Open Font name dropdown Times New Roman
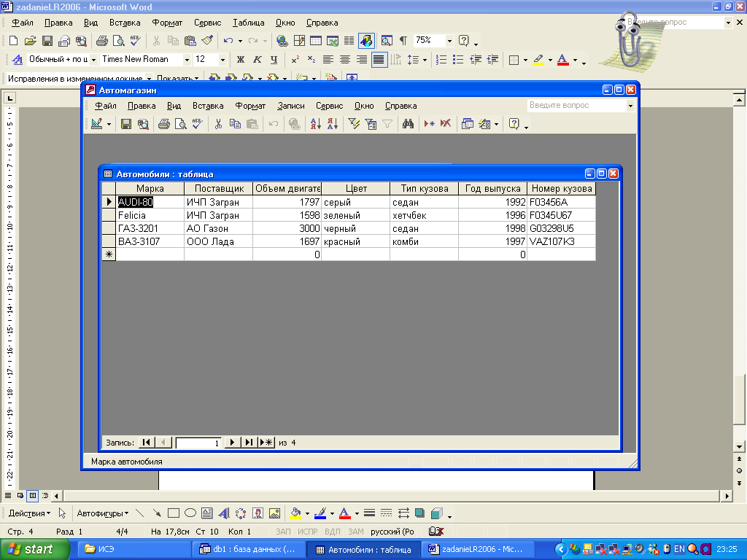The image size is (747, 560). [186, 60]
